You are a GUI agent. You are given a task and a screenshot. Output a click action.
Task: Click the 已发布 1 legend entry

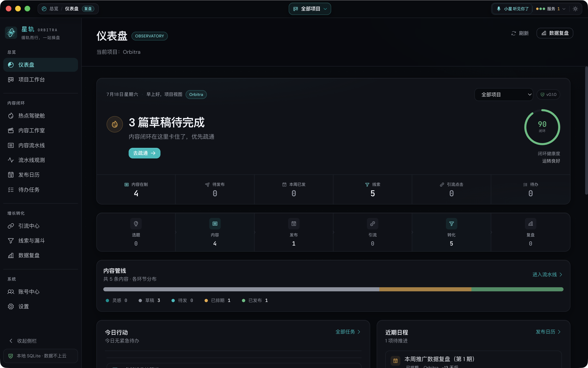[255, 301]
